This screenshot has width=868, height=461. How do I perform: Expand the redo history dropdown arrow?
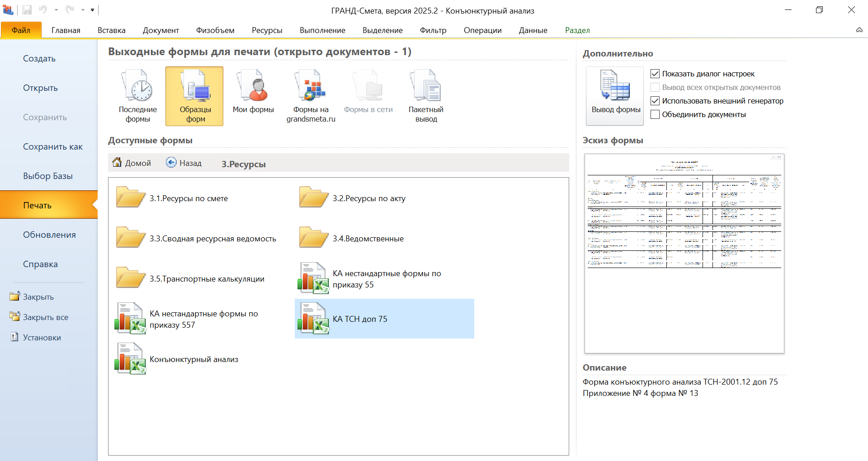(83, 10)
